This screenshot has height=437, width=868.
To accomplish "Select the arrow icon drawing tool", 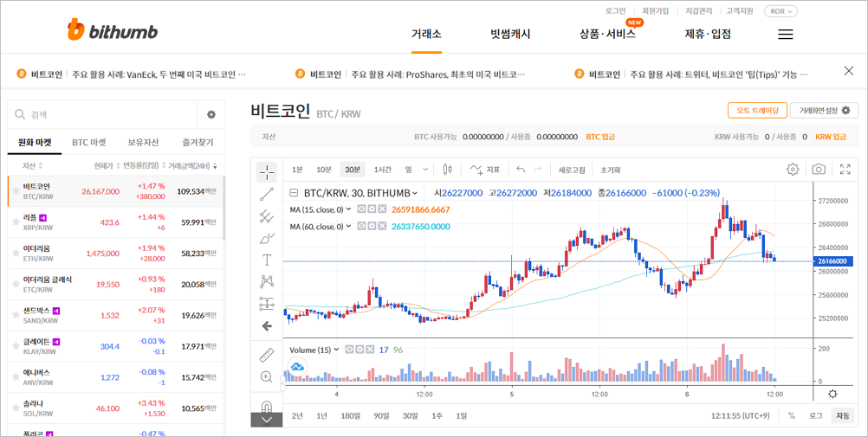I will click(x=266, y=326).
